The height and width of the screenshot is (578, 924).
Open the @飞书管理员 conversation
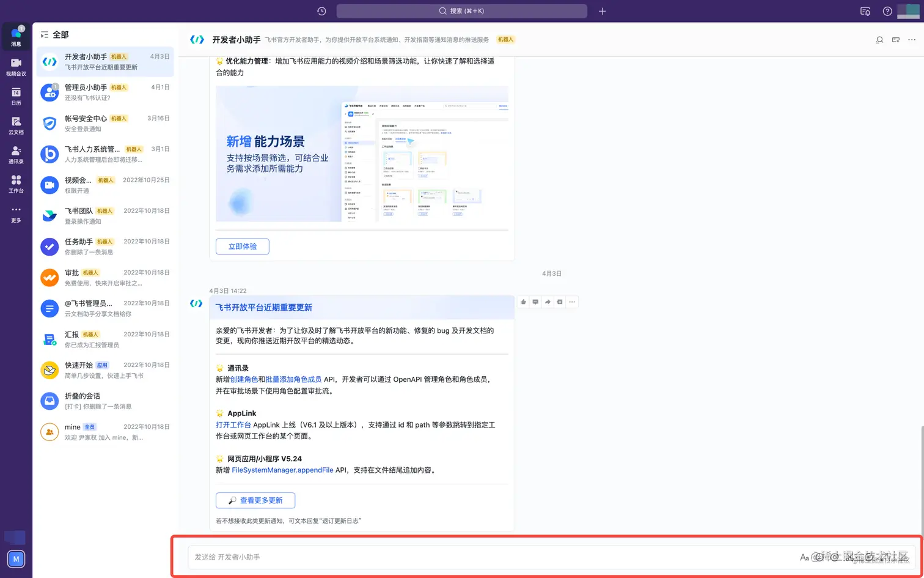click(105, 308)
